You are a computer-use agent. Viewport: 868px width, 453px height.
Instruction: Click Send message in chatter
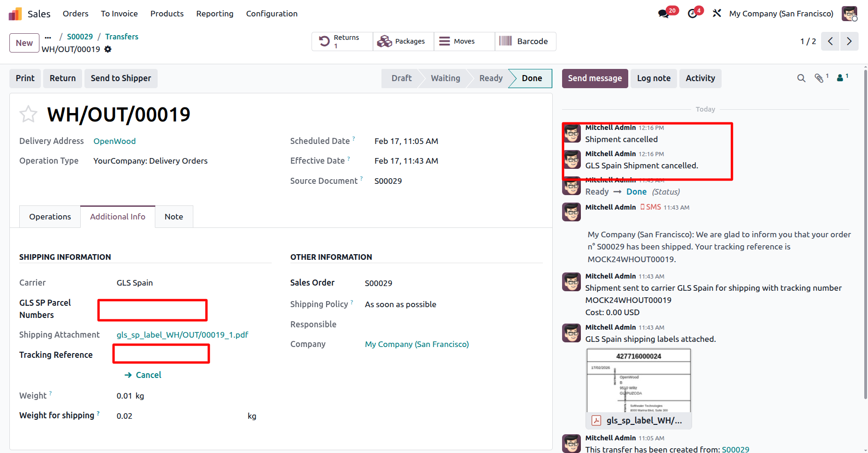[x=595, y=78]
